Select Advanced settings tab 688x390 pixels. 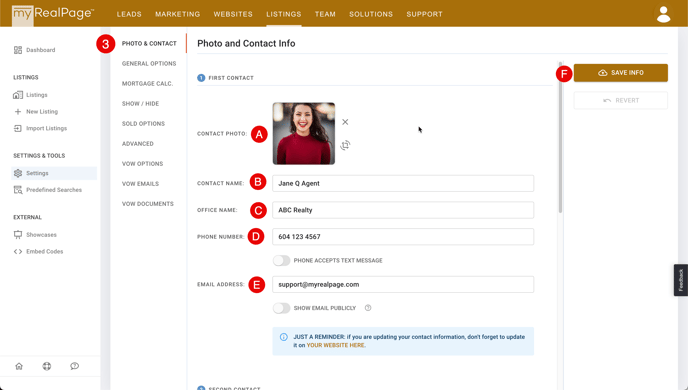138,143
